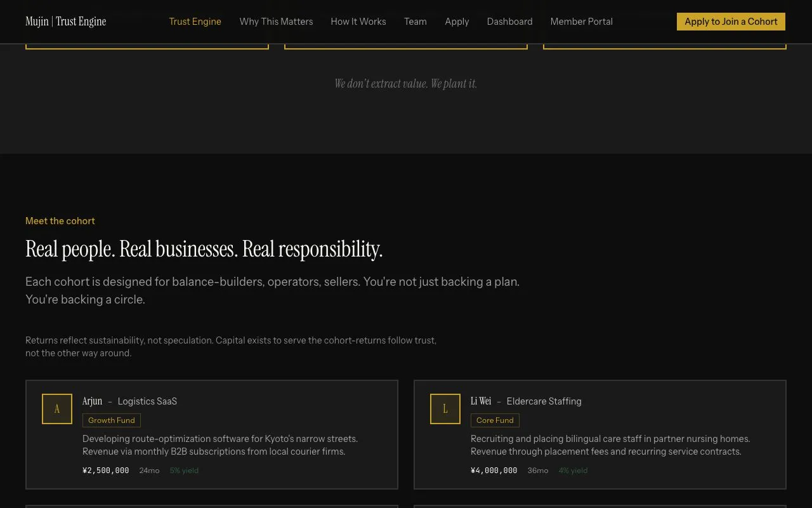Select Apply in the navigation bar
This screenshot has height=508, width=812.
pos(457,22)
